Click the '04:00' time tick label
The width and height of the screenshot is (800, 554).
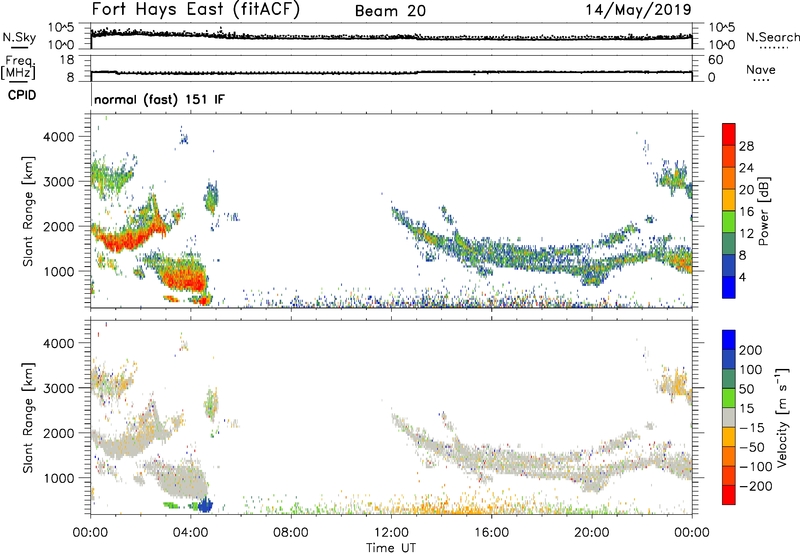tap(191, 533)
